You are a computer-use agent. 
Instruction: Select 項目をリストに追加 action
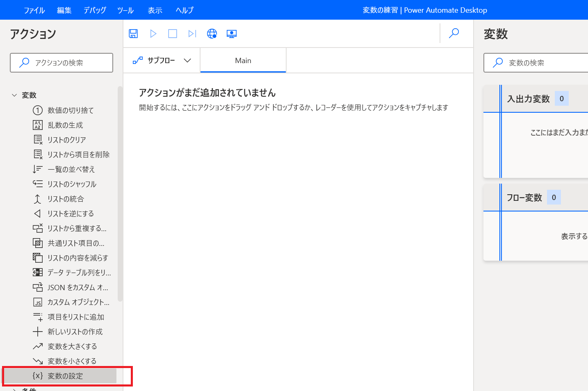pos(68,317)
